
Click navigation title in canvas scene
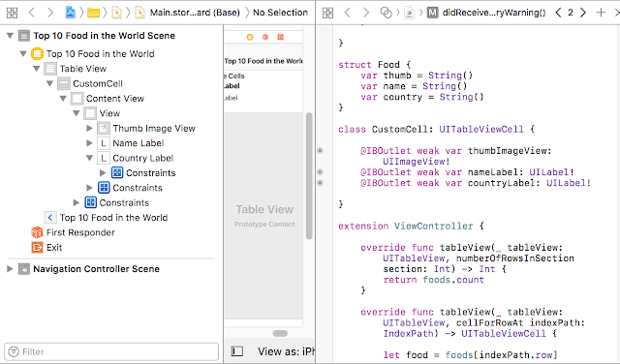click(x=263, y=61)
